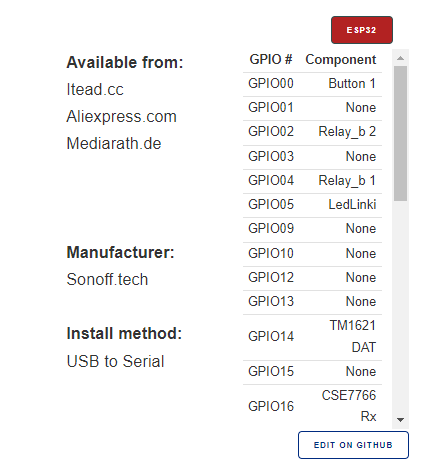Open the Sonoff.tech manufacturer link
The height and width of the screenshot is (461, 429).
click(107, 279)
